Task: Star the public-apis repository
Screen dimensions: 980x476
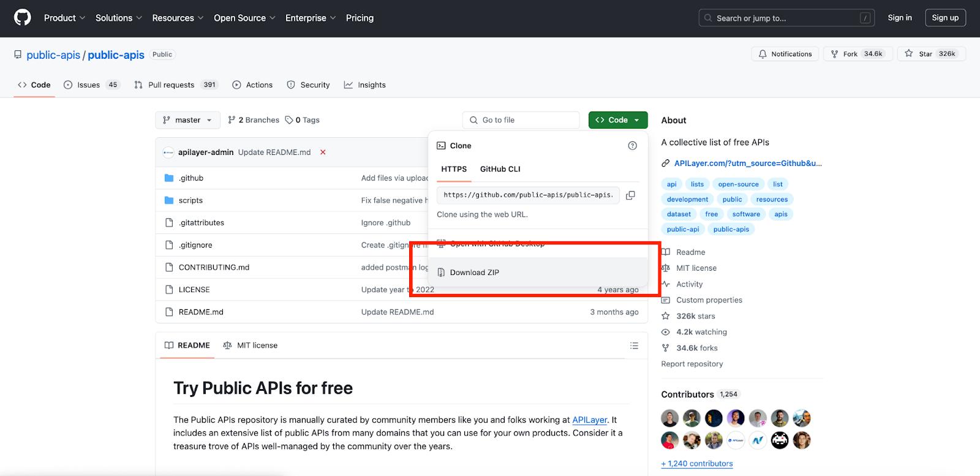Action: (x=931, y=54)
